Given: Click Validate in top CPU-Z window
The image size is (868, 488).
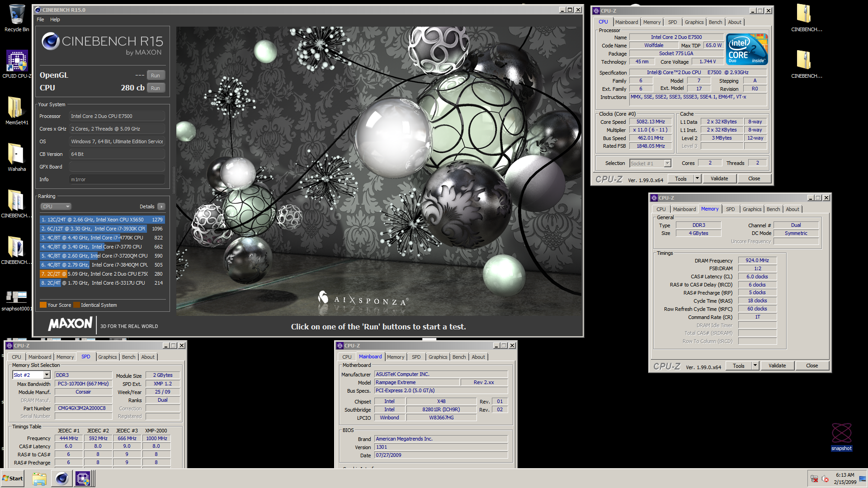Looking at the screenshot, I should pos(719,179).
